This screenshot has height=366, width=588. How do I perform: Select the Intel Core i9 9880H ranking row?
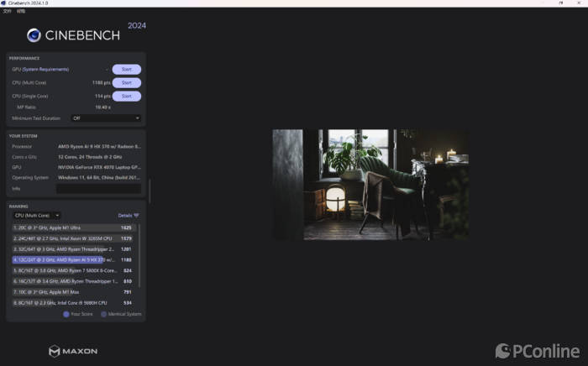[x=73, y=303]
